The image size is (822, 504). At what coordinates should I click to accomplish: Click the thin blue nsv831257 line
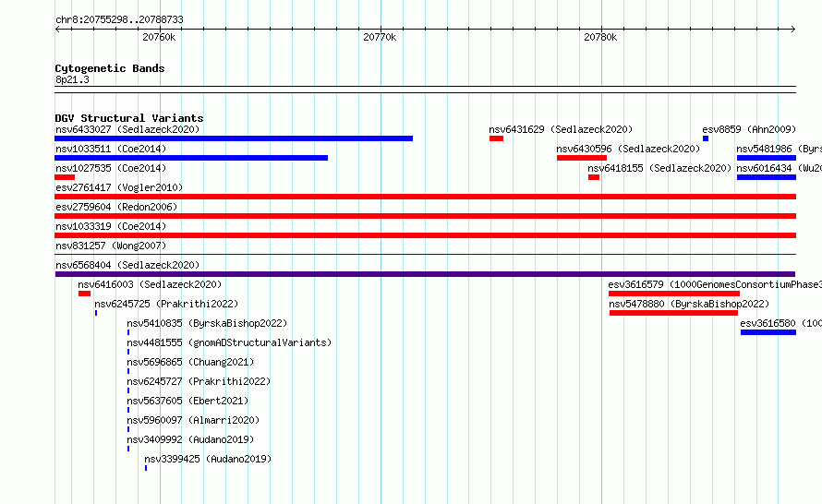click(x=425, y=255)
